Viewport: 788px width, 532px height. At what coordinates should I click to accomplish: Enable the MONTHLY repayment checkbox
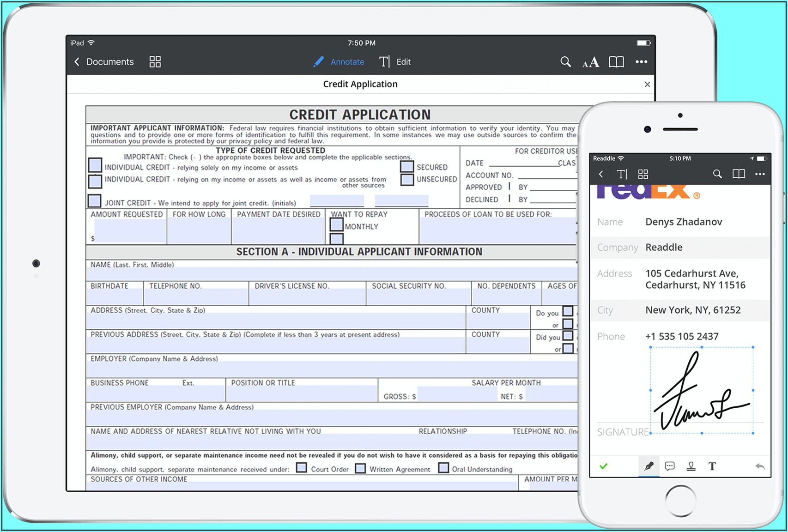337,225
